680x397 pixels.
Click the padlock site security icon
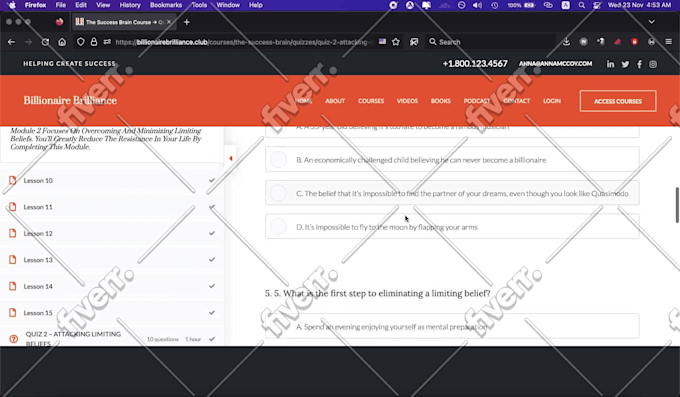pyautogui.click(x=94, y=42)
